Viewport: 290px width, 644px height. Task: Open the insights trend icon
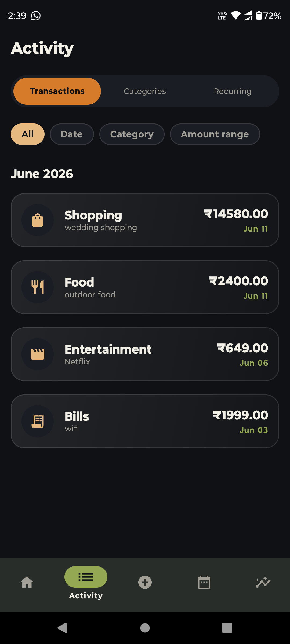[x=263, y=582]
